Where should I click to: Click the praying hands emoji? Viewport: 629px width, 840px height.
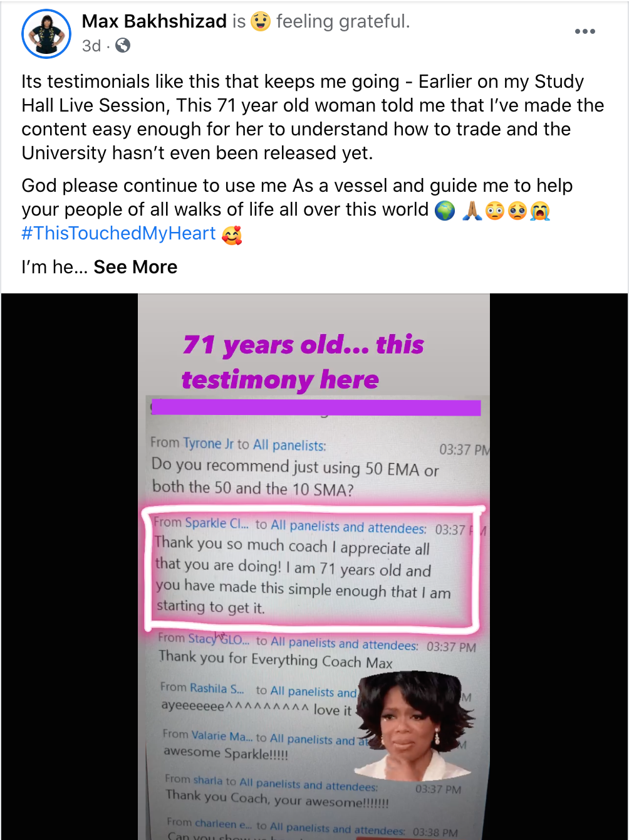(x=471, y=210)
